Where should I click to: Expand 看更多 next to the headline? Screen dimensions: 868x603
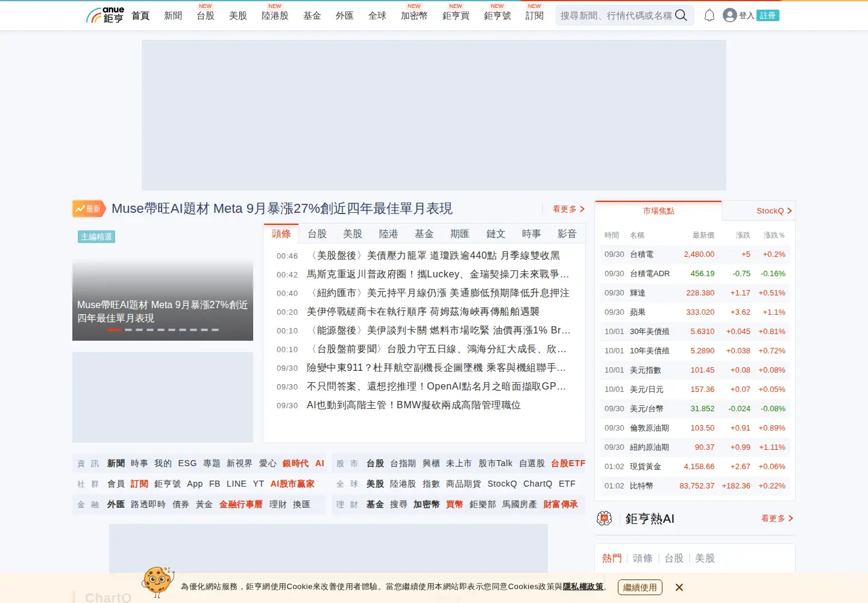click(x=568, y=209)
